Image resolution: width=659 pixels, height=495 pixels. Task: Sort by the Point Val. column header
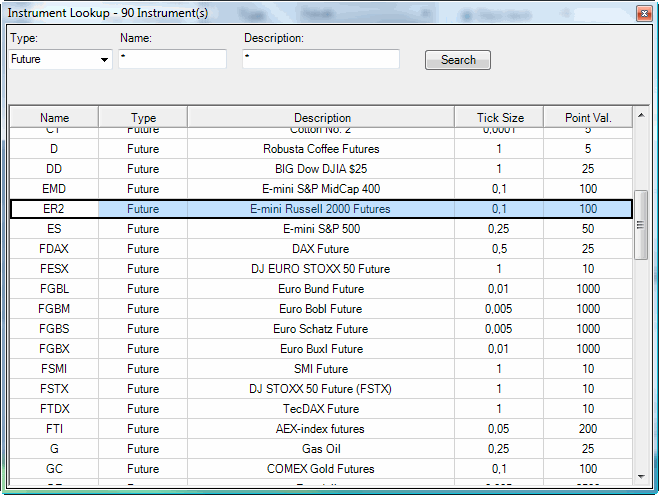[588, 118]
